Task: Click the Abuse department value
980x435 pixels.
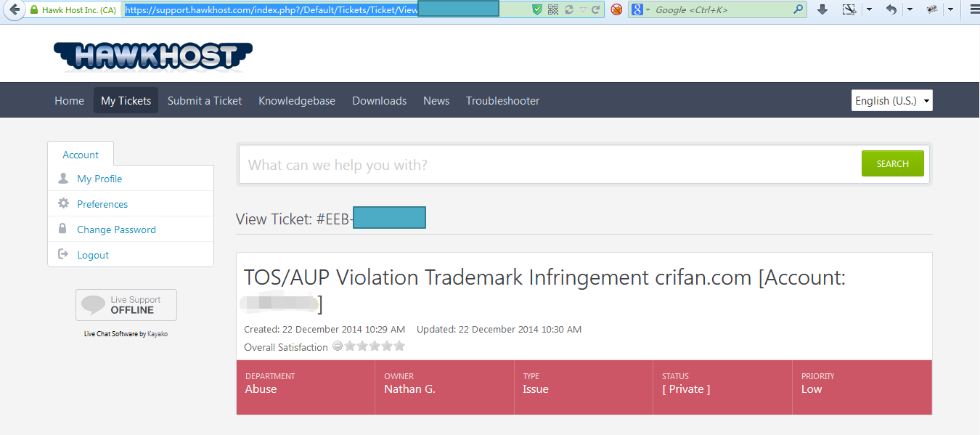Action: tap(261, 389)
